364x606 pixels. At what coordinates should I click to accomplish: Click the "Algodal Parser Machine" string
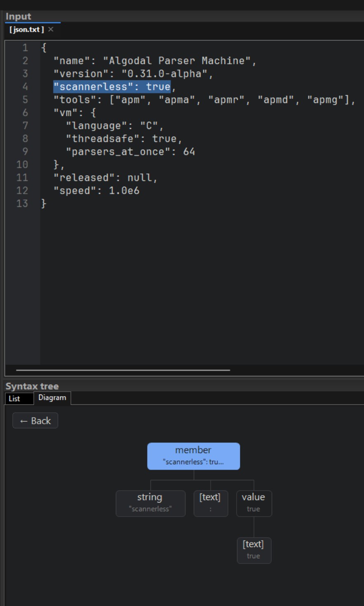(176, 61)
